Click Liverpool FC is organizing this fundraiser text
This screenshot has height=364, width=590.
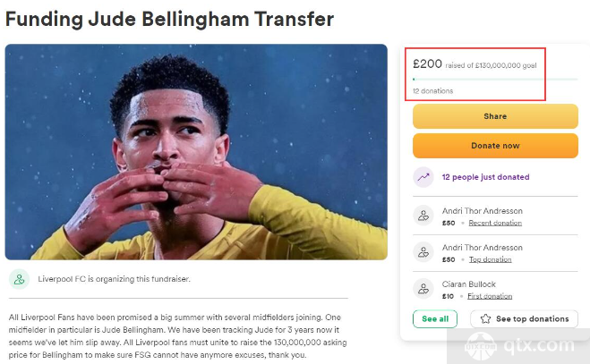(x=114, y=279)
